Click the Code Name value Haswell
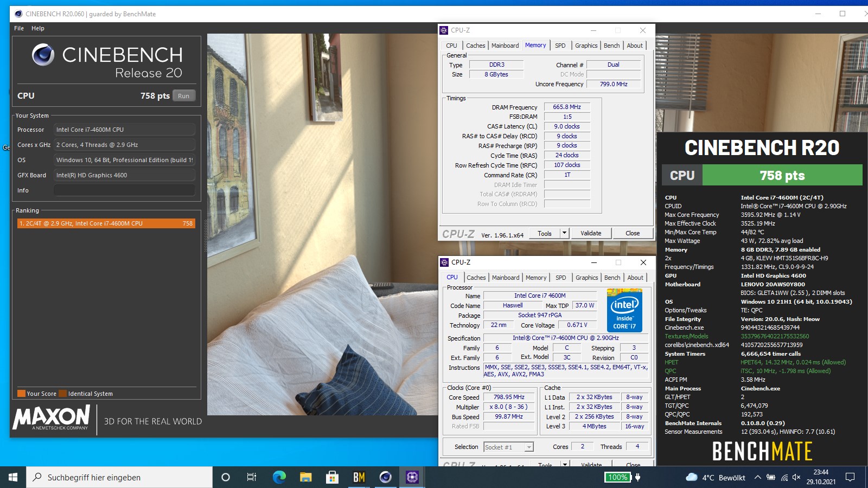 click(x=513, y=305)
